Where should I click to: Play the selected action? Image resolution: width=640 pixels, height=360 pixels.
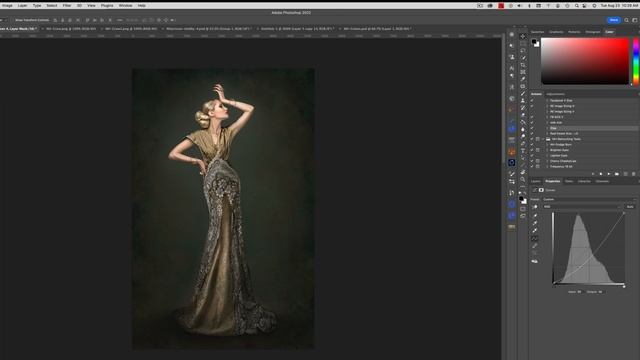tap(609, 174)
